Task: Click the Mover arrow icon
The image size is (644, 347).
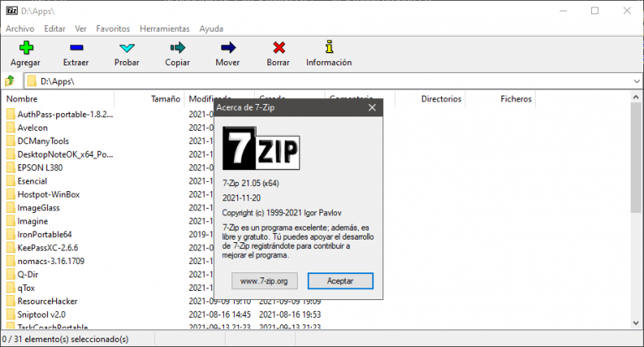Action: pos(227,48)
